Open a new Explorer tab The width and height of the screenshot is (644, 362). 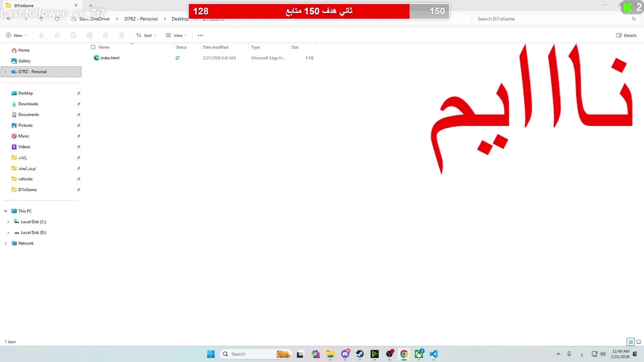91,6
